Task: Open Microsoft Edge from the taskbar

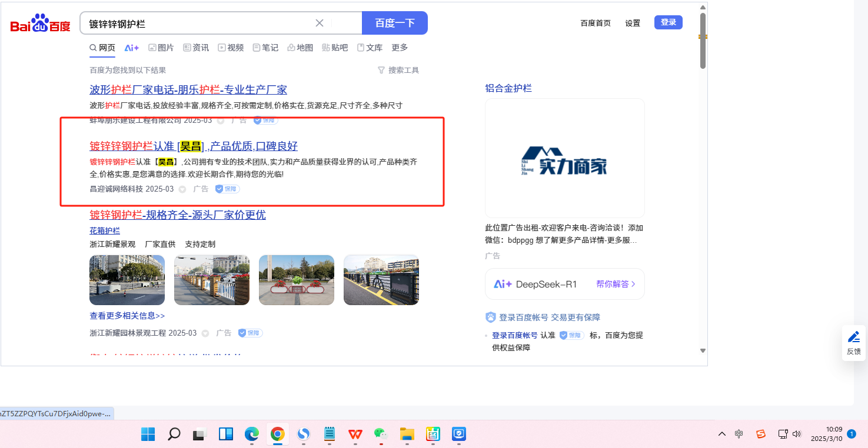Action: point(252,434)
